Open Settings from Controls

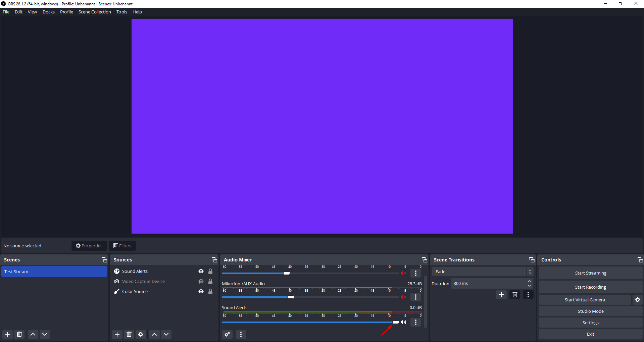(591, 323)
